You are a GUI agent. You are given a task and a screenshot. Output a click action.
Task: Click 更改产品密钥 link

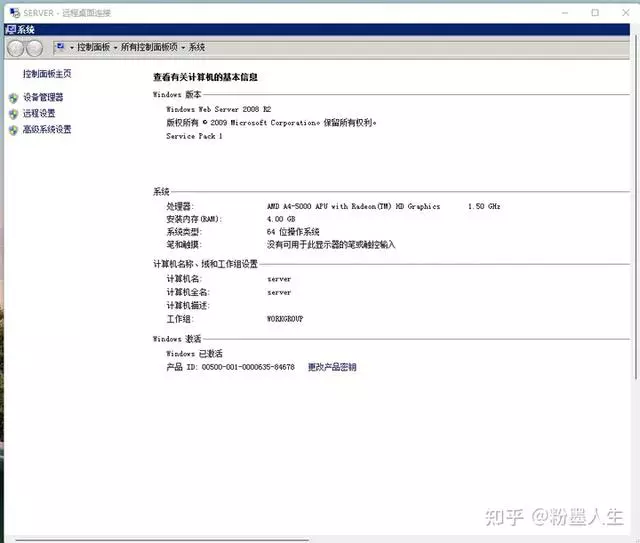pos(332,367)
